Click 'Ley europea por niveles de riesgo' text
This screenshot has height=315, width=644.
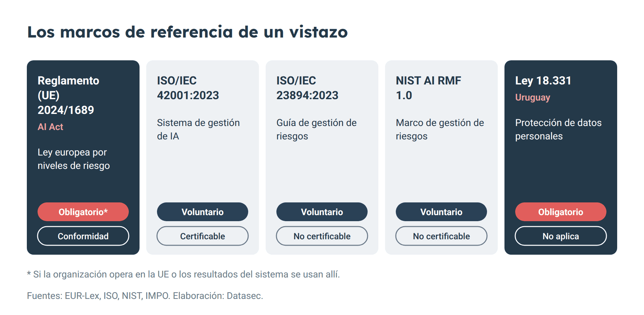click(x=74, y=159)
